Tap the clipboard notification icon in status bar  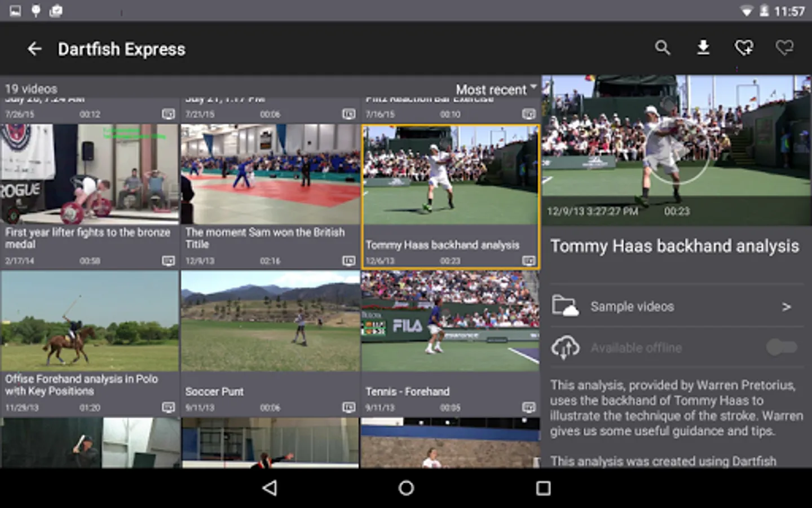(x=56, y=11)
